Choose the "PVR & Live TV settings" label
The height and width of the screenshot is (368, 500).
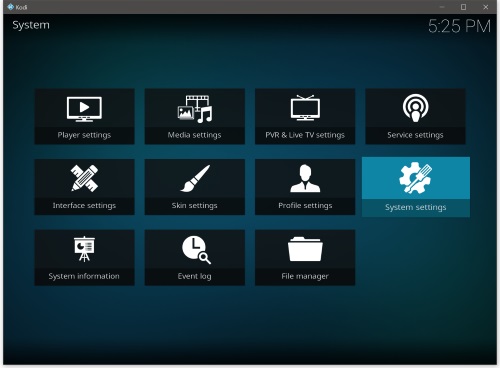tap(305, 135)
